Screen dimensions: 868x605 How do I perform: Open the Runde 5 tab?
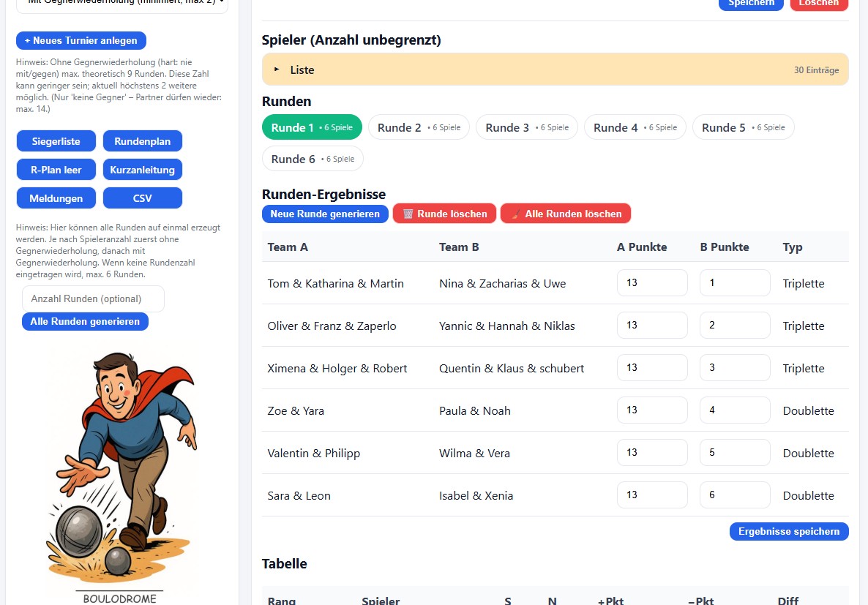[x=743, y=127]
